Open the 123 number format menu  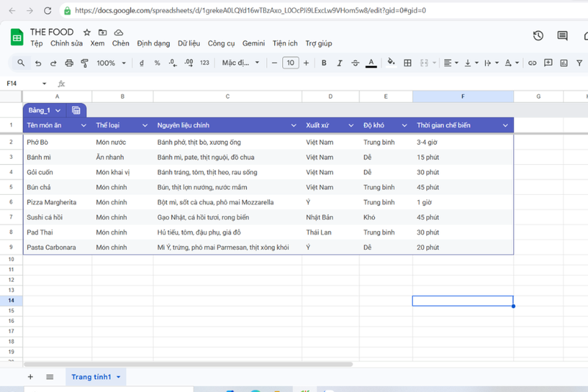[x=204, y=63]
